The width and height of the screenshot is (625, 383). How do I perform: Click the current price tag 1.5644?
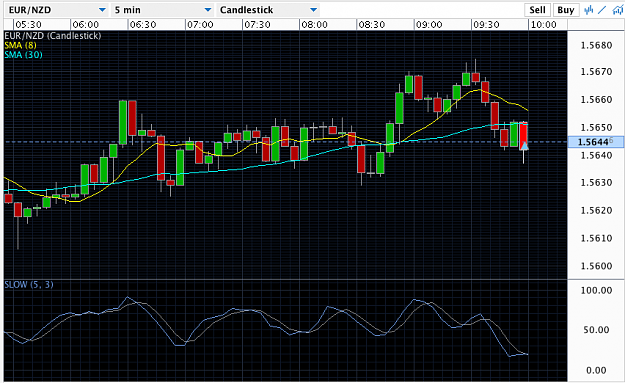tap(596, 142)
